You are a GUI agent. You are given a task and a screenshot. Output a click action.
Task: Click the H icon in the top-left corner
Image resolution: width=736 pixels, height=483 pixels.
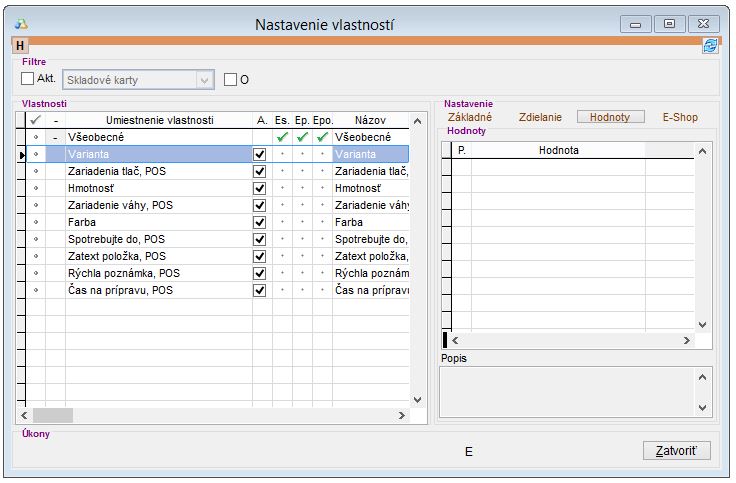coord(20,46)
